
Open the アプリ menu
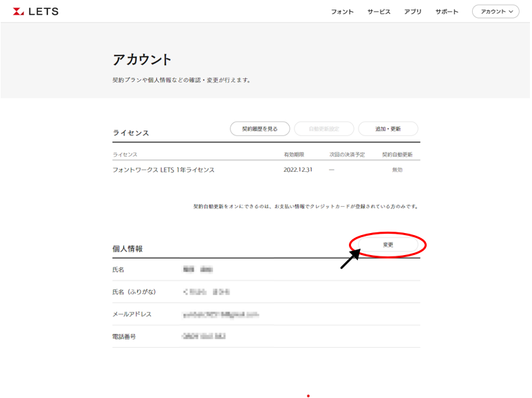pyautogui.click(x=412, y=12)
